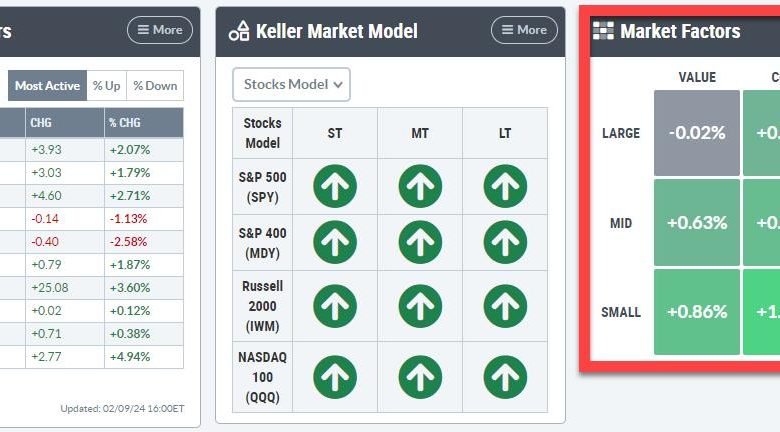Click the Keller Market Model shapes icon
Screen dimensions: 780x432
pos(239,31)
